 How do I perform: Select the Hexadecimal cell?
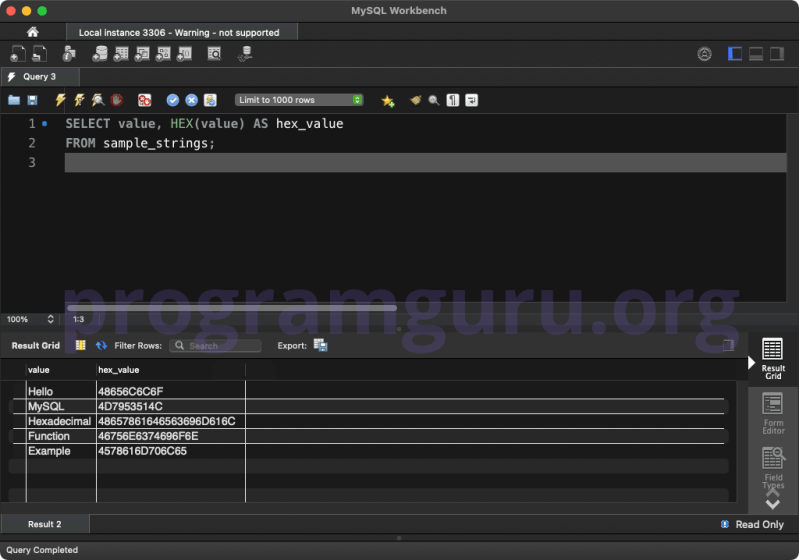tap(61, 421)
